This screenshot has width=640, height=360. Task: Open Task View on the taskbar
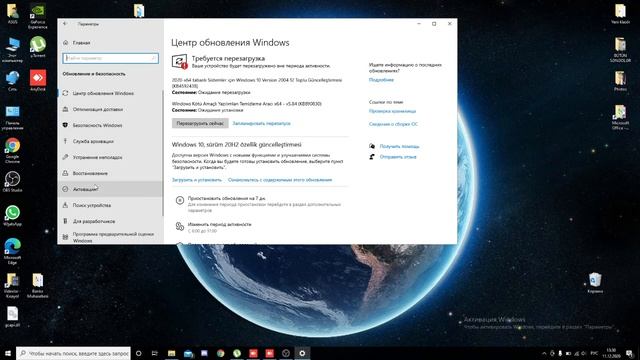[x=155, y=353]
